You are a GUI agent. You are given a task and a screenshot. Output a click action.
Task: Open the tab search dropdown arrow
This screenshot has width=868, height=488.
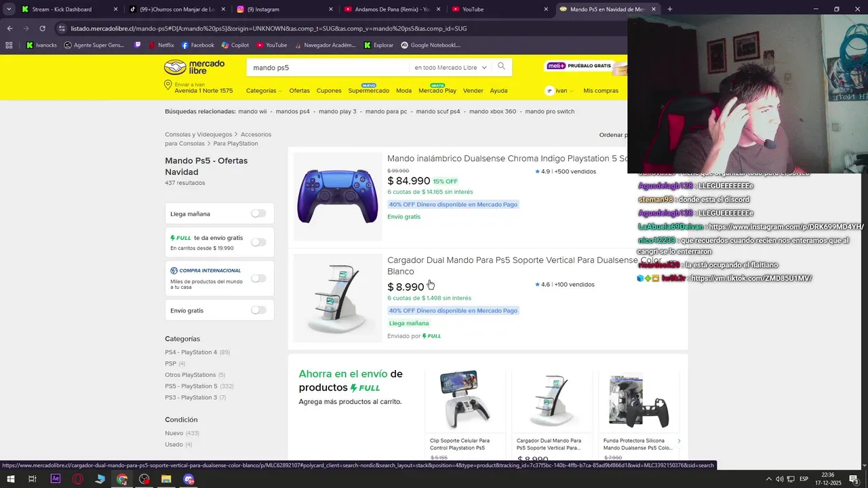(9, 9)
